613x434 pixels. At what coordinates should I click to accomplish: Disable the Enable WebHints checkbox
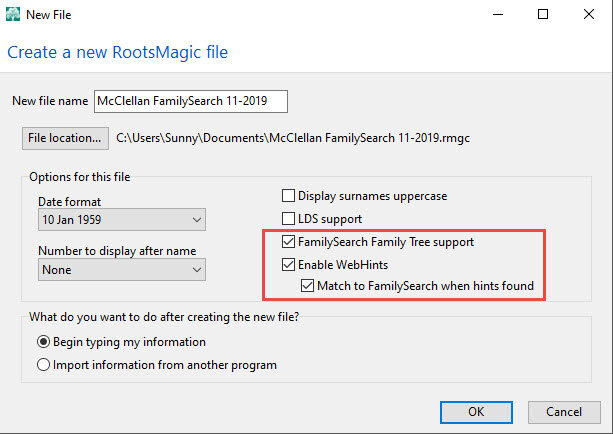point(289,265)
